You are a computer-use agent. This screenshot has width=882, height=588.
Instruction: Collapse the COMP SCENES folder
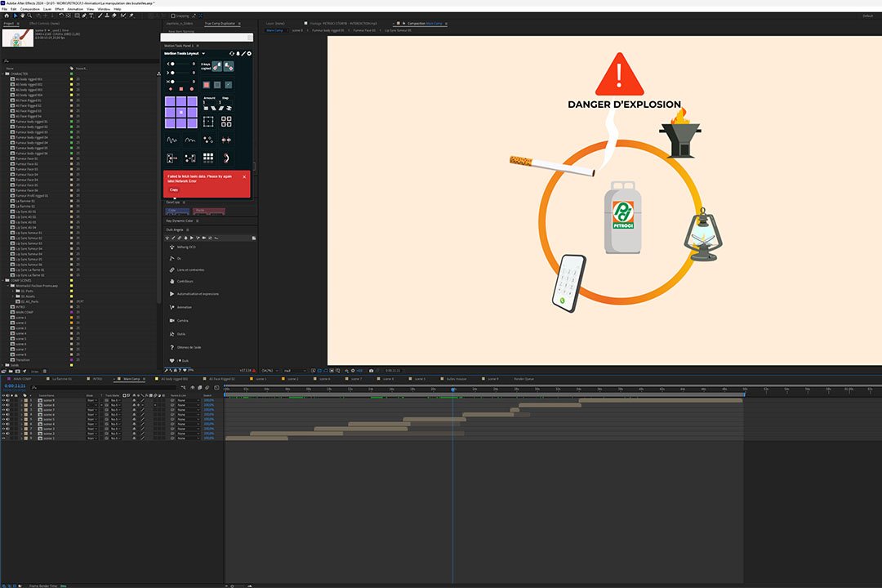(x=3, y=280)
